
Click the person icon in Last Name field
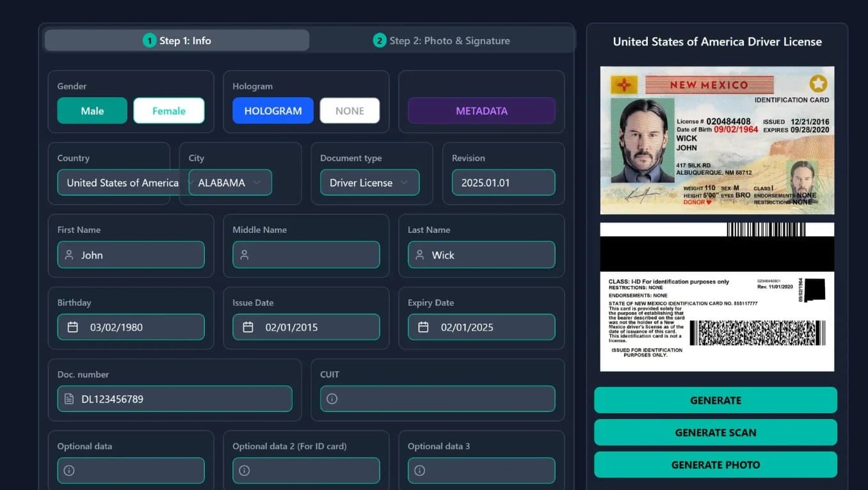coord(419,255)
